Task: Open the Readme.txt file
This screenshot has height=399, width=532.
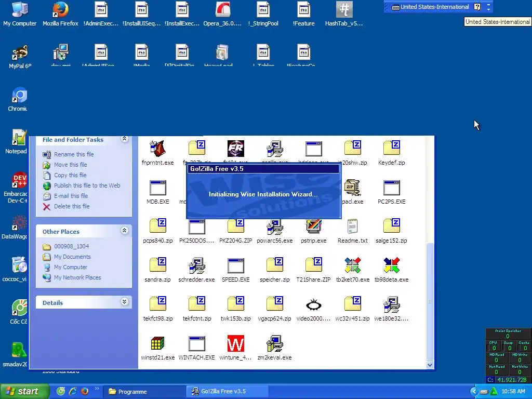Action: point(353,227)
